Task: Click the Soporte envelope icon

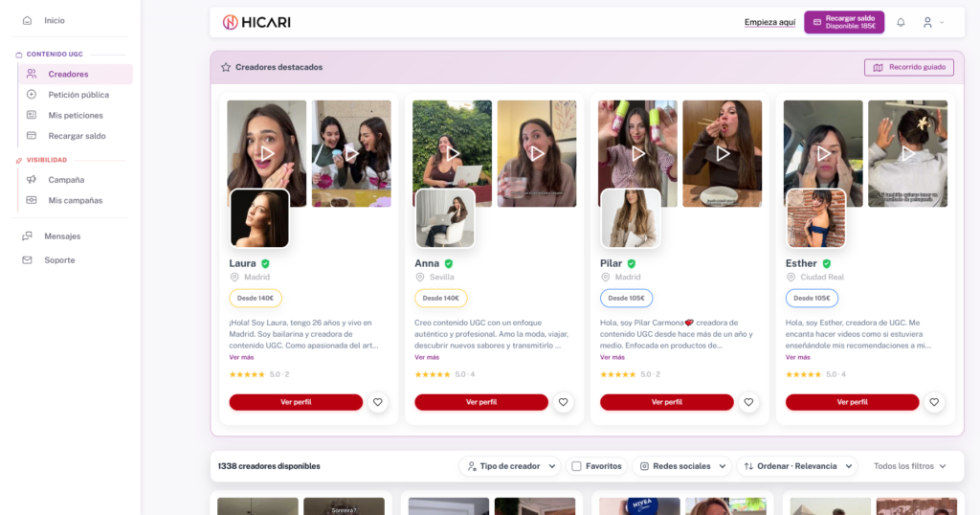Action: [27, 260]
